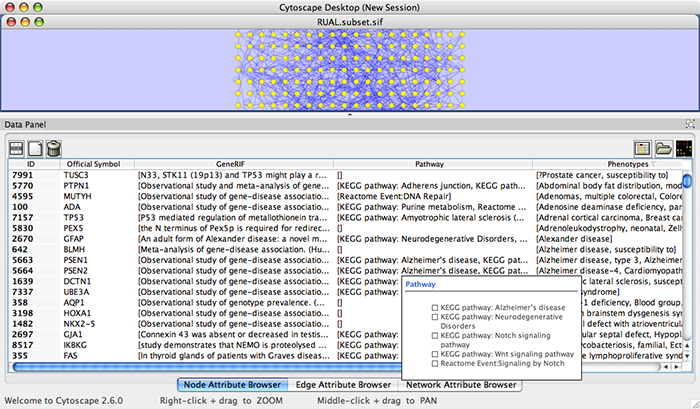Click the Delete Attributes trash icon
Image resolution: width=700 pixels, height=409 pixels.
(54, 148)
